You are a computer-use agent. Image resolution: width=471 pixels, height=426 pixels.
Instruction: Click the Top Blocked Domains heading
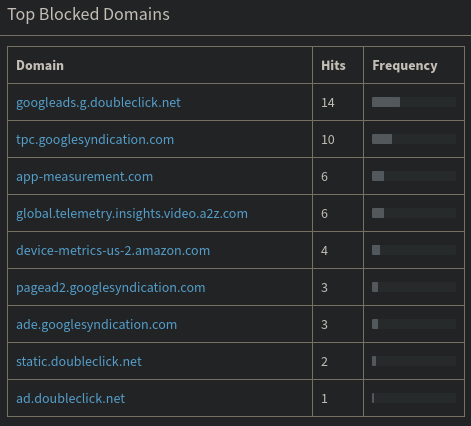click(x=88, y=15)
